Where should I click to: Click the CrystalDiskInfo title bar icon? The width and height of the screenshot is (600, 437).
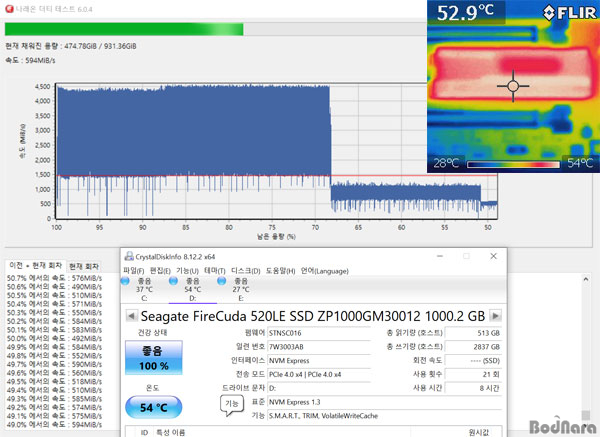pos(129,256)
